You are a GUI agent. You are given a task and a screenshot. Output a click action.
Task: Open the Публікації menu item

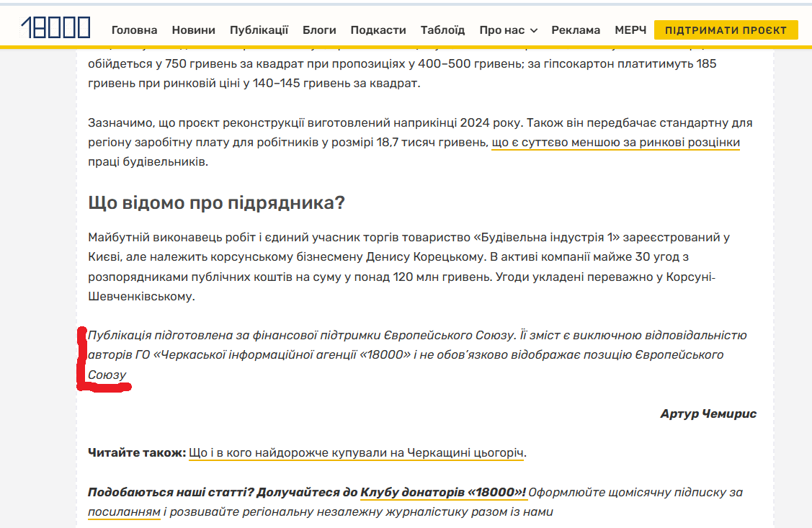click(259, 30)
